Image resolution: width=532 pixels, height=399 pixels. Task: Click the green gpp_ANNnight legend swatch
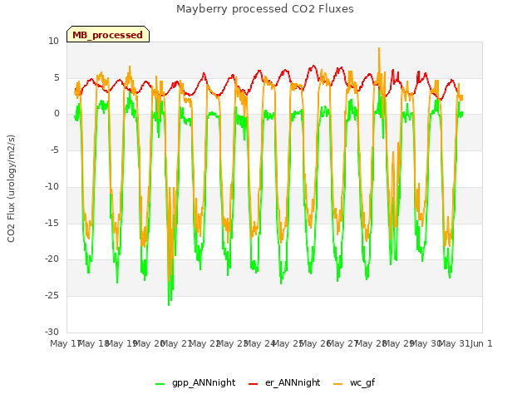[x=160, y=384]
